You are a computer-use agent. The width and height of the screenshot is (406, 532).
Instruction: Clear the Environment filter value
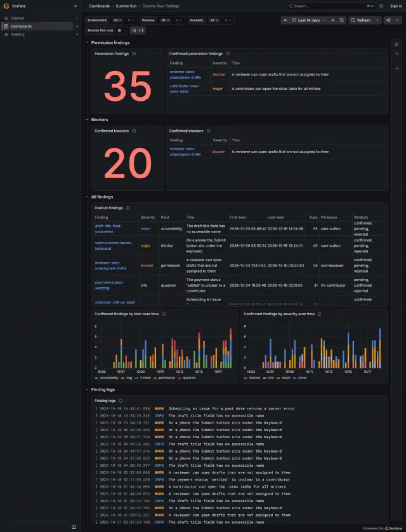129,20
